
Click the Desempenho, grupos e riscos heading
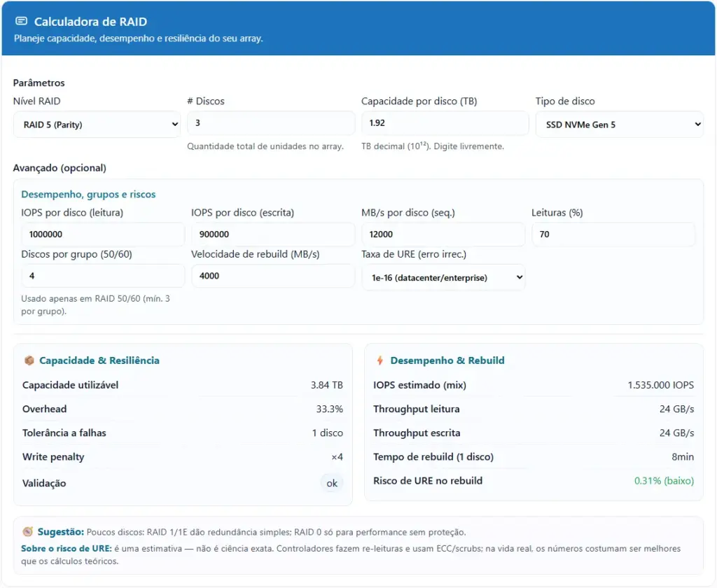[88, 195]
